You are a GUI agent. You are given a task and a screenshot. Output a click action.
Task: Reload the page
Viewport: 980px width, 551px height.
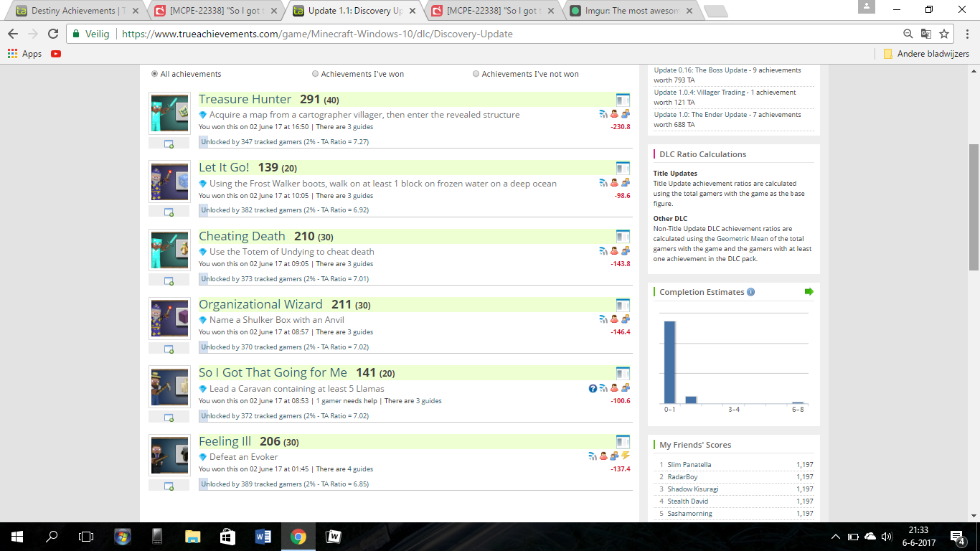coord(53,34)
